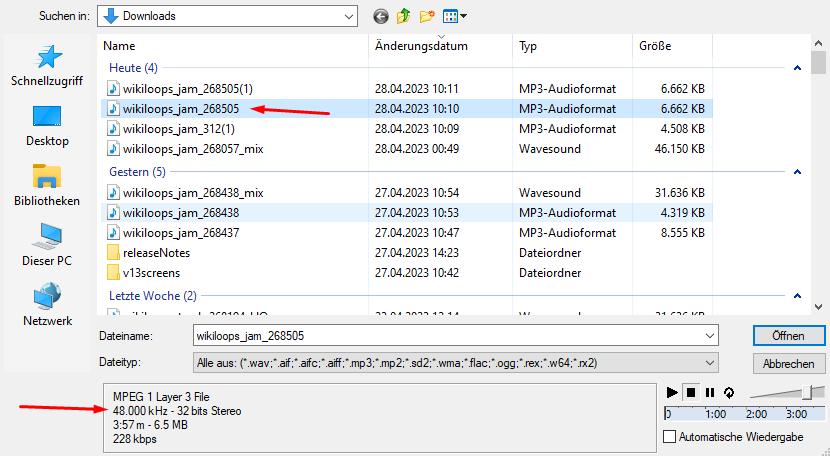
Task: Create a new folder
Action: click(427, 16)
